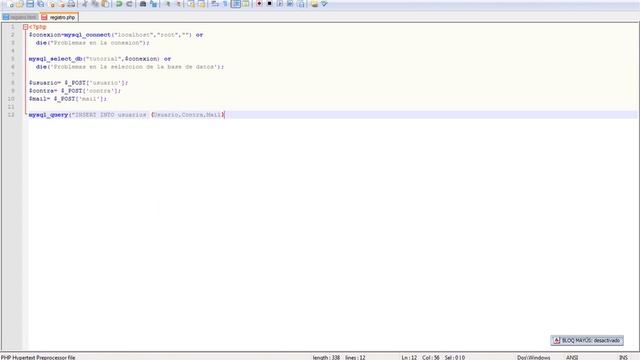
Task: Click the Ln : 12 status entry
Action: (409, 357)
